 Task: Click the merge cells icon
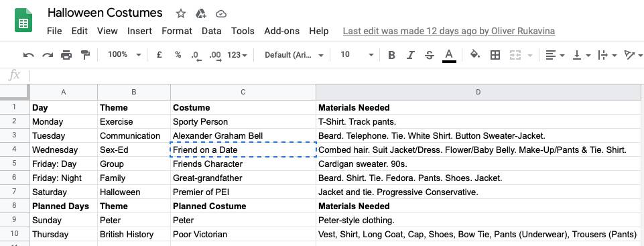[x=515, y=54]
